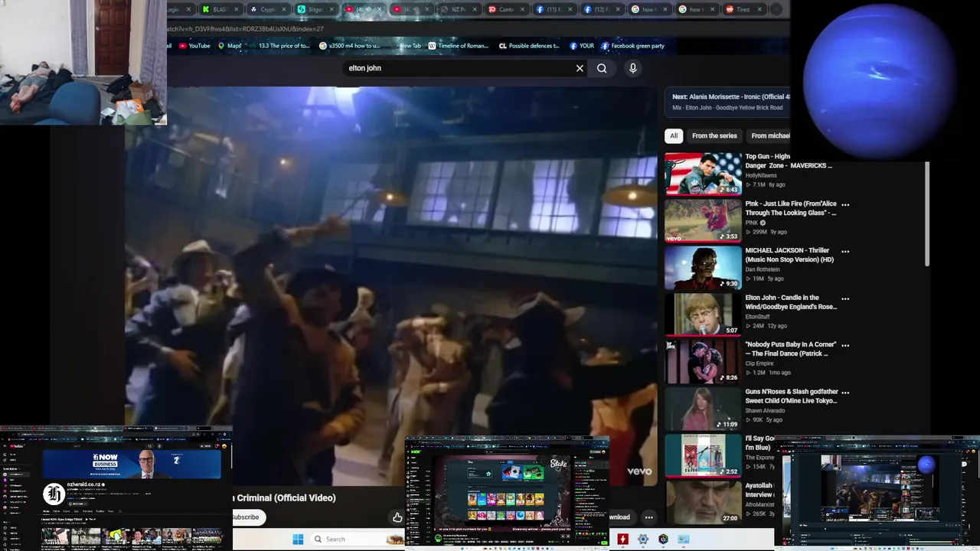The width and height of the screenshot is (980, 551).
Task: Open the YOUR Facebook bookmark
Action: tap(582, 46)
